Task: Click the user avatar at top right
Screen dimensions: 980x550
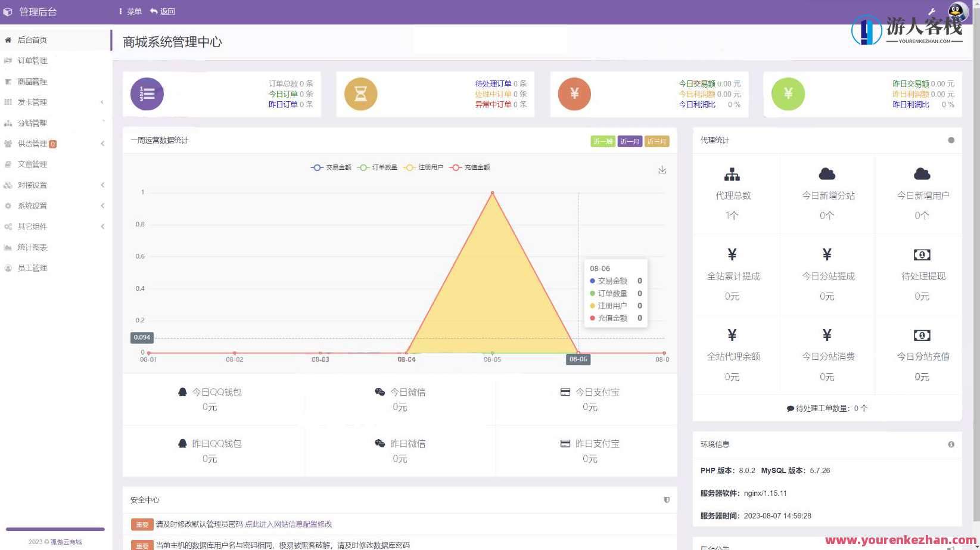Action: click(x=957, y=10)
